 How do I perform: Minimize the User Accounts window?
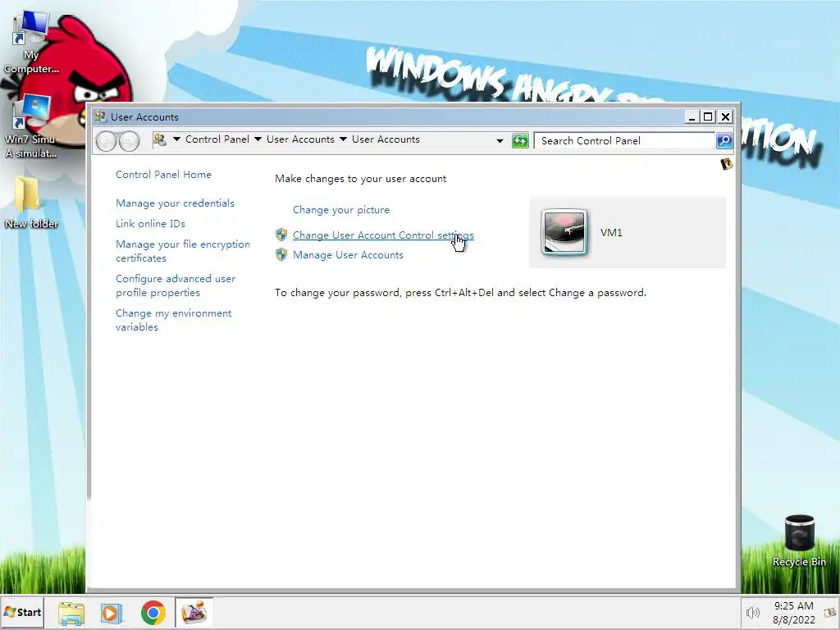tap(692, 116)
